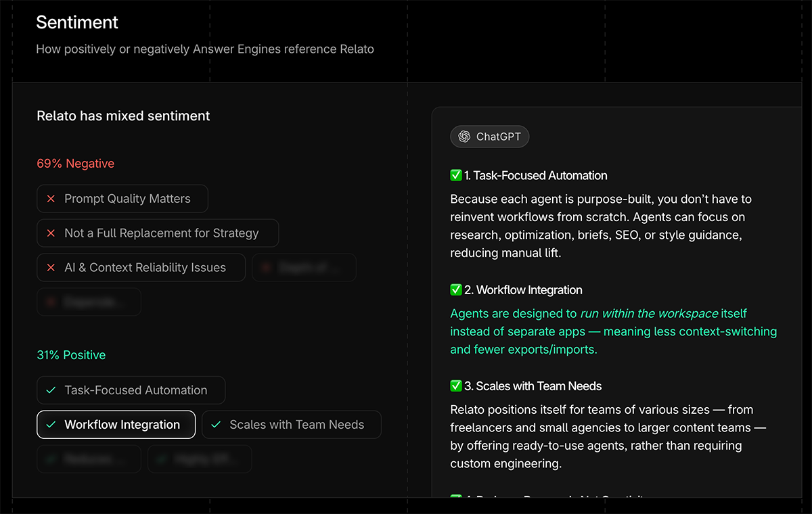812x514 pixels.
Task: Click the Sentiment heading
Action: point(77,22)
